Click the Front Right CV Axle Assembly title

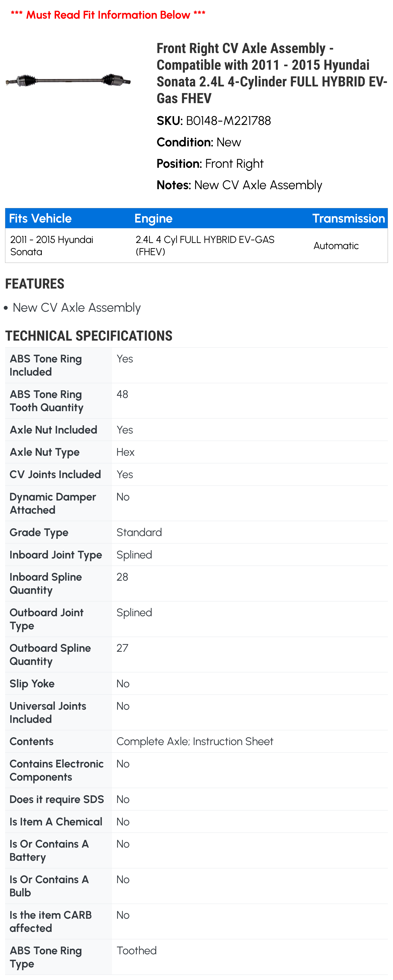(272, 73)
